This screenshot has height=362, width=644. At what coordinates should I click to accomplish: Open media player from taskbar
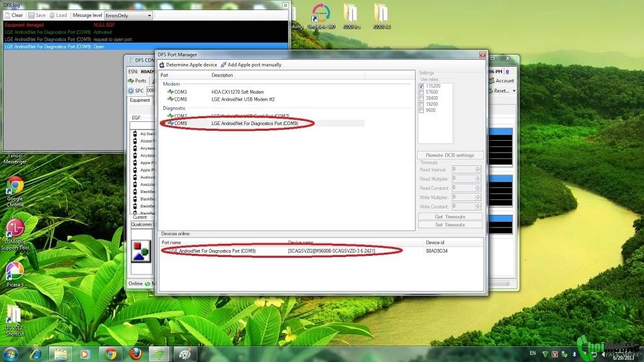point(85,354)
